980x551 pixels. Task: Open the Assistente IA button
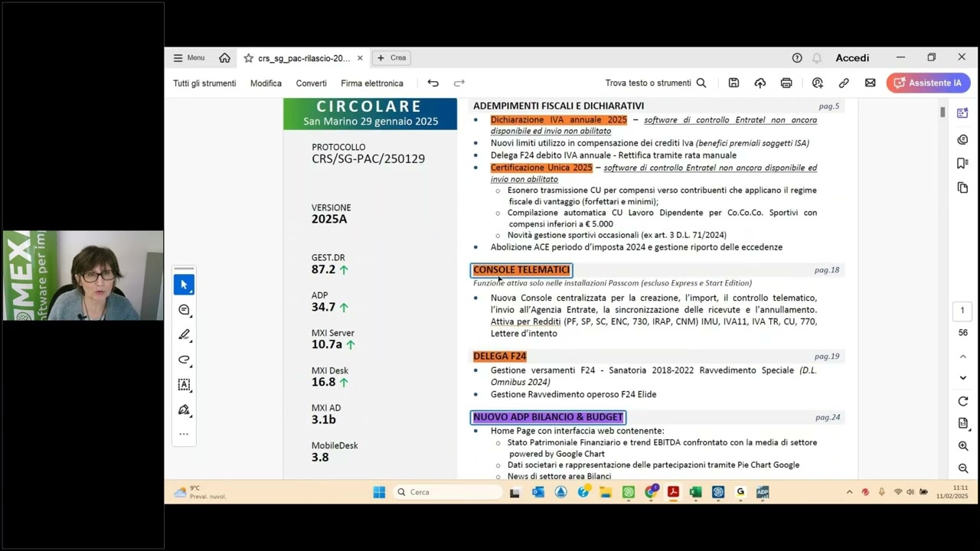point(928,83)
